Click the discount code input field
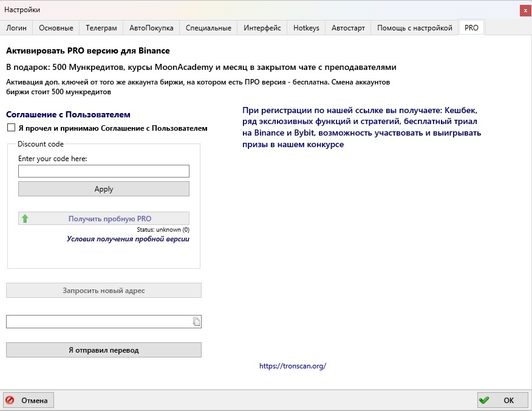 [104, 171]
